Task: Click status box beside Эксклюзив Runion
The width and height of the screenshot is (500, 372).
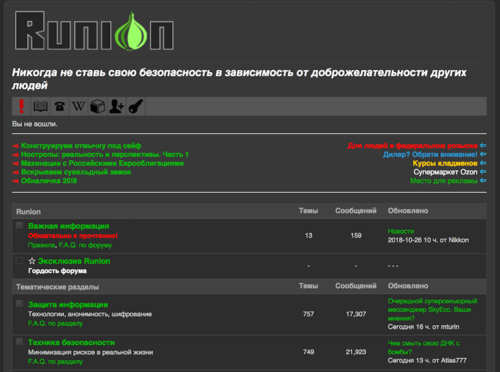Action: pyautogui.click(x=20, y=260)
